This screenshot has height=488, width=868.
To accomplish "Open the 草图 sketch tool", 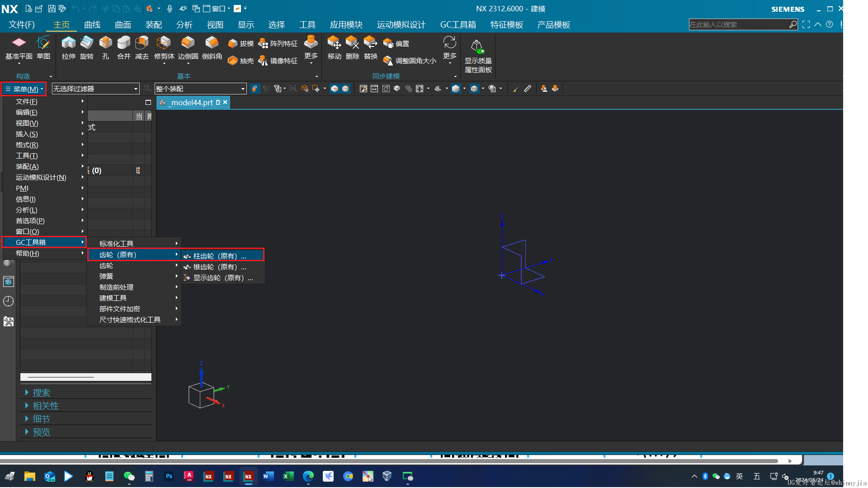I will [x=43, y=47].
